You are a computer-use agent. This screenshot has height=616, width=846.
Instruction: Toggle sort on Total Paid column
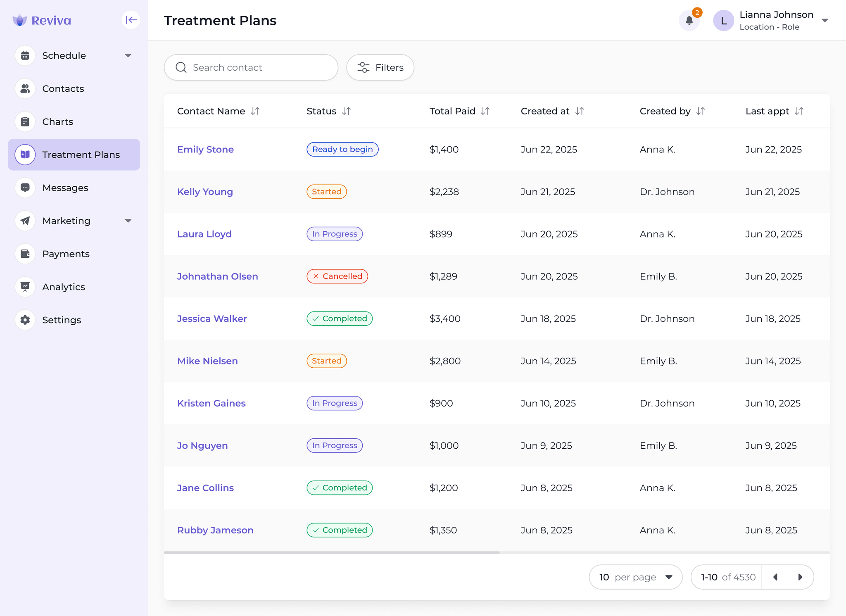(485, 111)
